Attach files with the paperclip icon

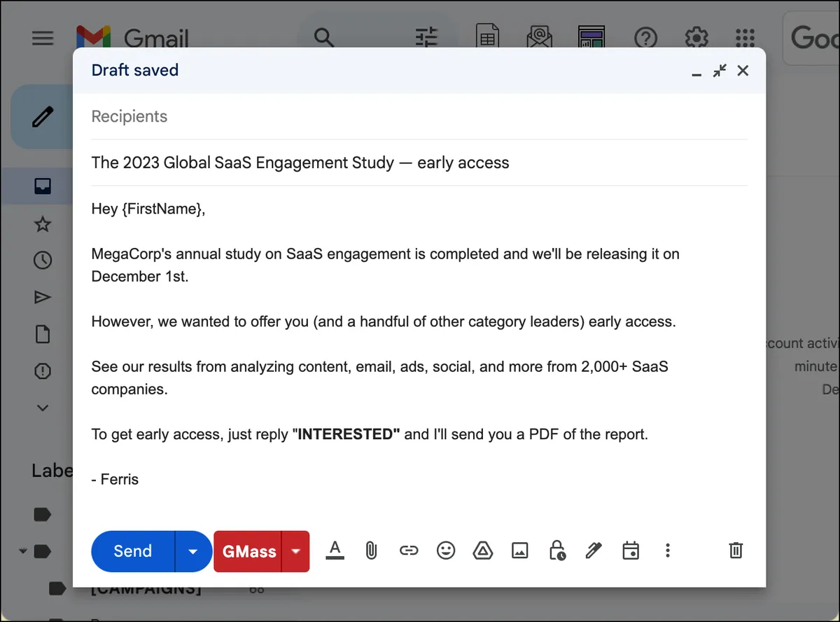pos(372,551)
